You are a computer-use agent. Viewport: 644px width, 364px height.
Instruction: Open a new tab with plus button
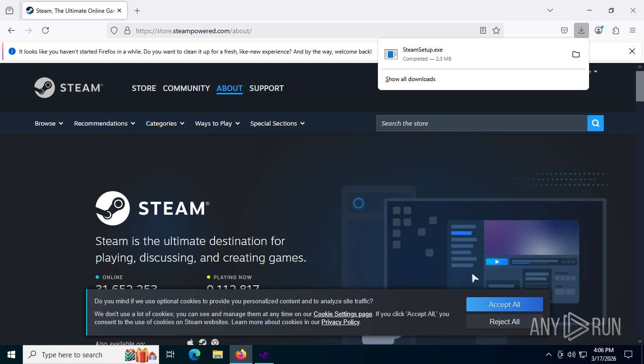pyautogui.click(x=137, y=10)
